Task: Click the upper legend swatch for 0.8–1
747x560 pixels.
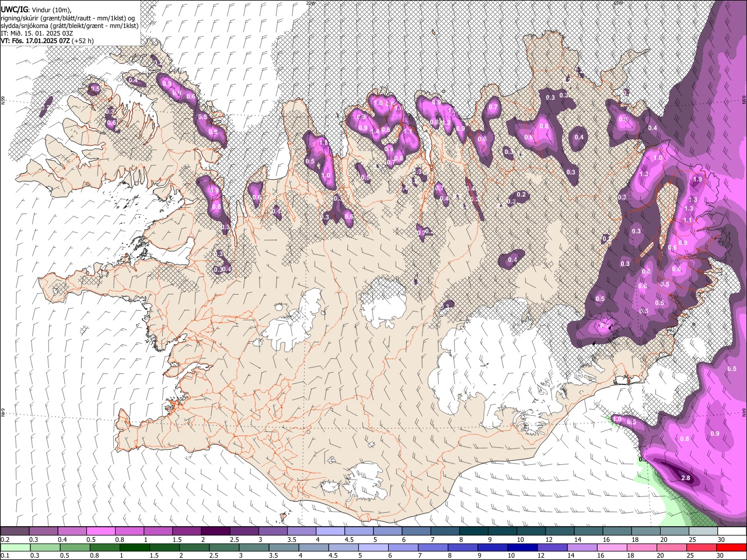Action: tap(130, 531)
